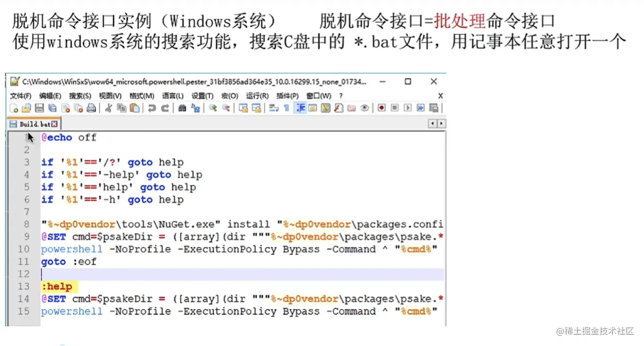Toggle synchronized vertical scrolling icon
Image resolution: width=644 pixels, height=346 pixels.
(x=243, y=108)
